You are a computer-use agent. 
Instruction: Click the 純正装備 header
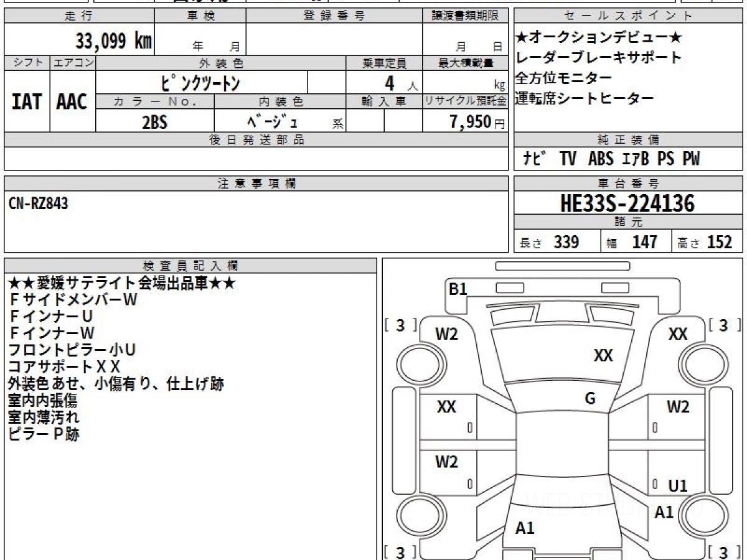pyautogui.click(x=628, y=140)
